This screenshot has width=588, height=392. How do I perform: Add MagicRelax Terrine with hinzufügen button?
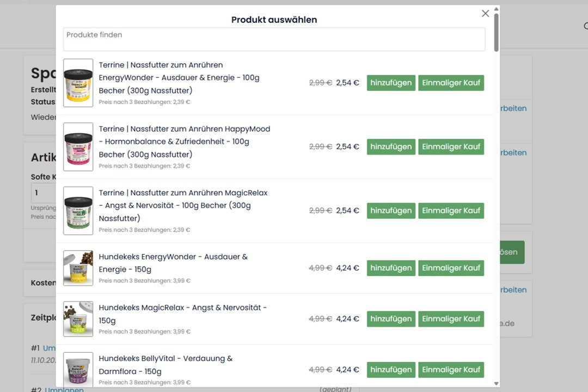(391, 211)
